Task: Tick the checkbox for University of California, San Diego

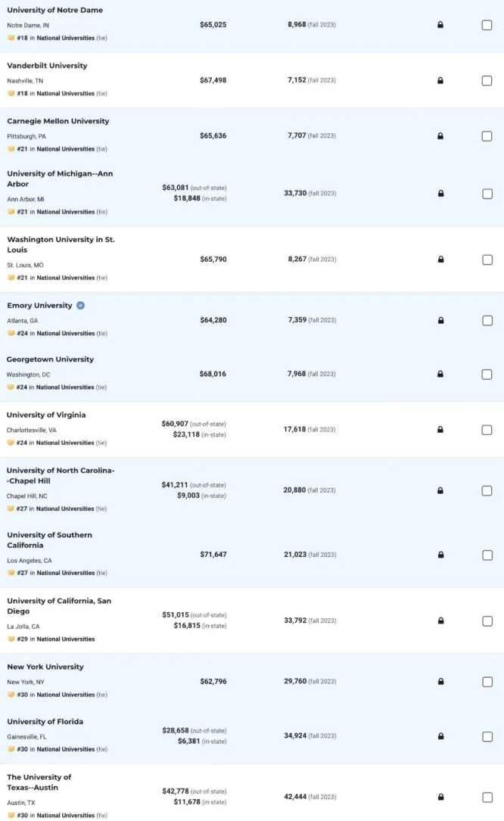Action: coord(487,621)
